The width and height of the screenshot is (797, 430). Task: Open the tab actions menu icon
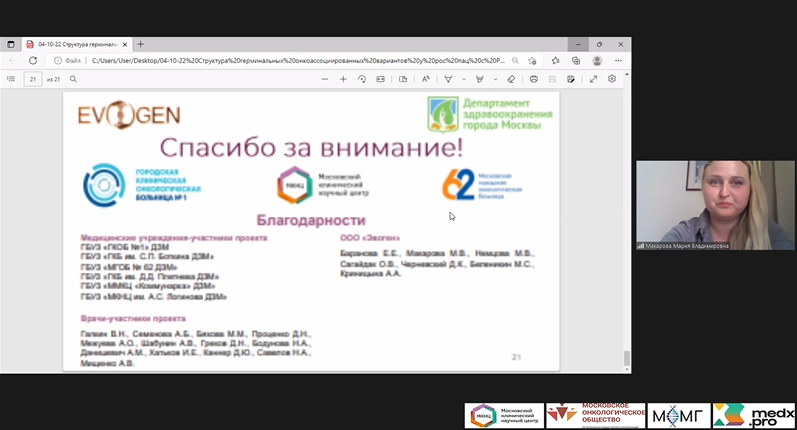(x=11, y=44)
